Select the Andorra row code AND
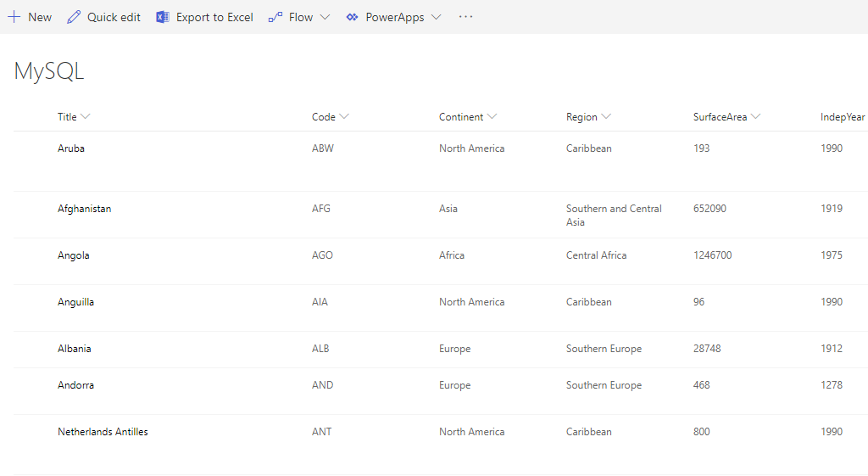The height and width of the screenshot is (476, 868). coord(322,385)
